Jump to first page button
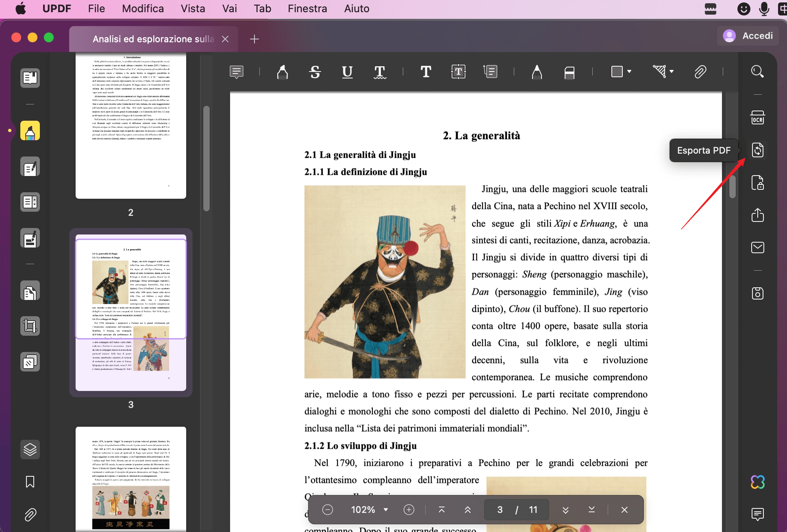The width and height of the screenshot is (787, 532). [x=441, y=510]
